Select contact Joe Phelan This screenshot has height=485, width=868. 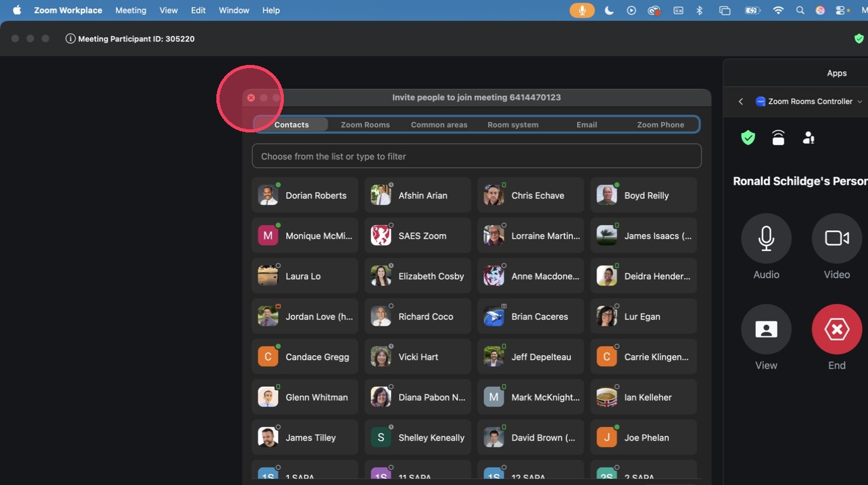643,437
